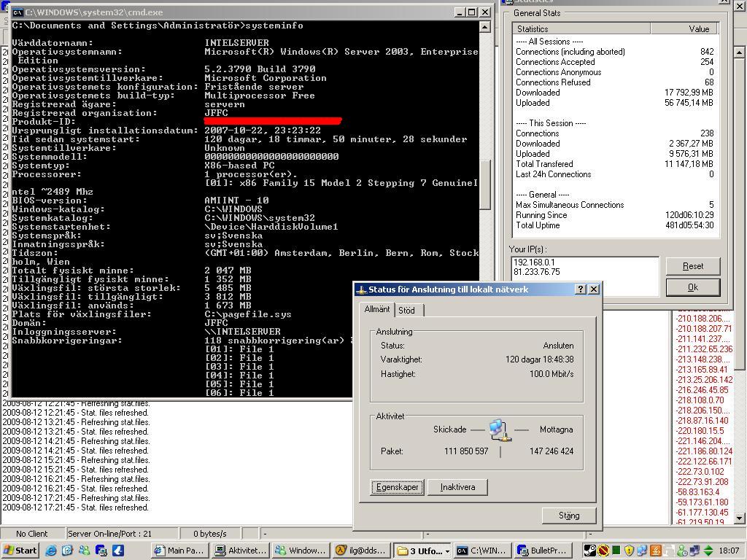Switch to C:\WIN... cmd taskbar button
Screen dimensions: 747x560
483,551
